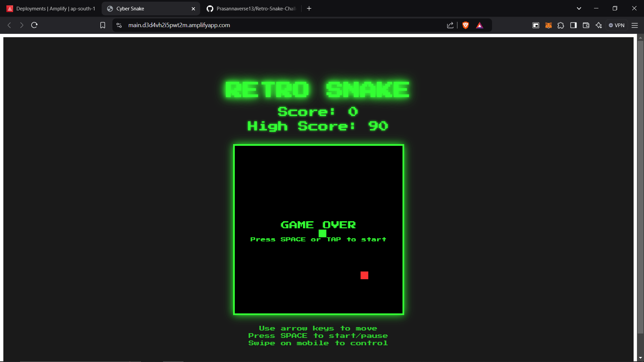The image size is (644, 362).
Task: Click the share page icon
Action: pyautogui.click(x=450, y=25)
